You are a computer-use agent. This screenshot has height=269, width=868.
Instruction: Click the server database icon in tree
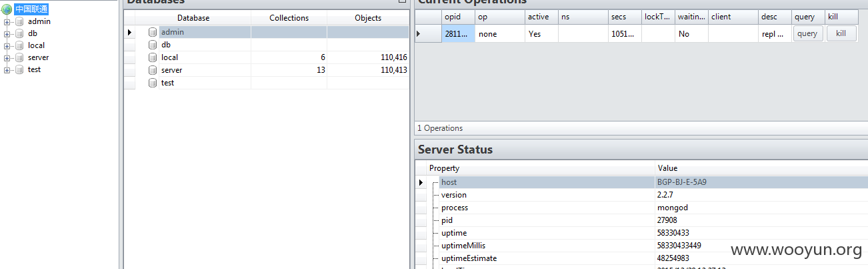(x=19, y=57)
